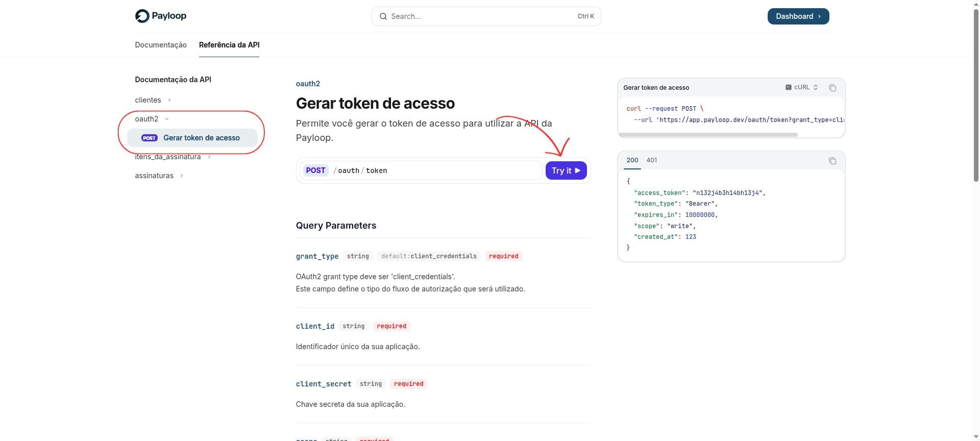The height and width of the screenshot is (441, 980).
Task: Click the POST method badge on Gerar token
Action: click(x=149, y=138)
